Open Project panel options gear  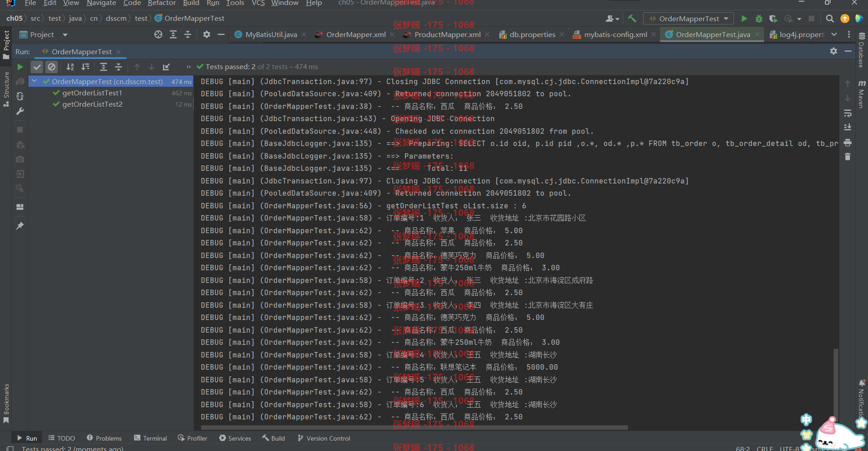207,34
